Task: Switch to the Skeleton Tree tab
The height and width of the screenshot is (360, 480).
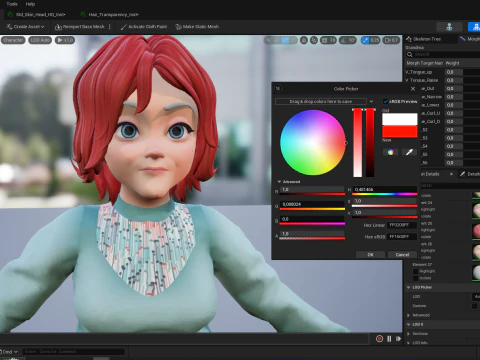Action: point(427,39)
